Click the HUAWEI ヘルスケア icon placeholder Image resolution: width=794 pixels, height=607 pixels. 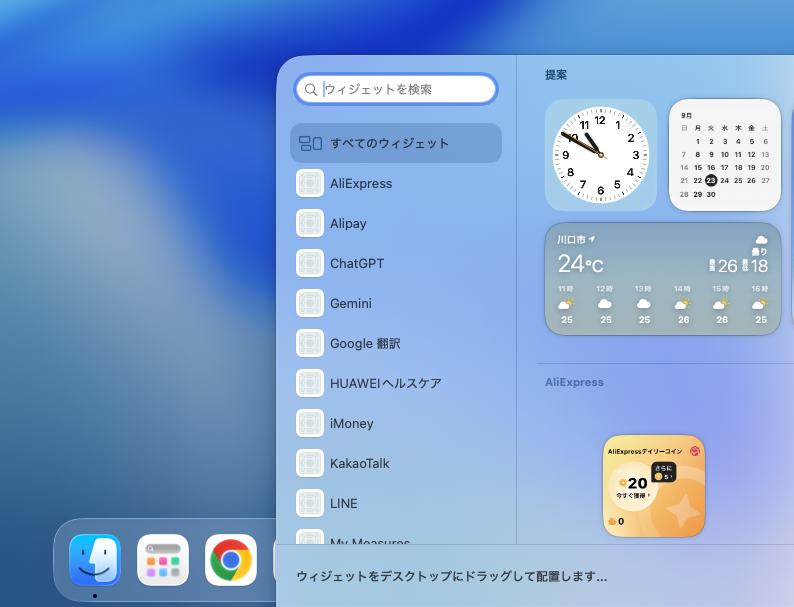coord(310,383)
